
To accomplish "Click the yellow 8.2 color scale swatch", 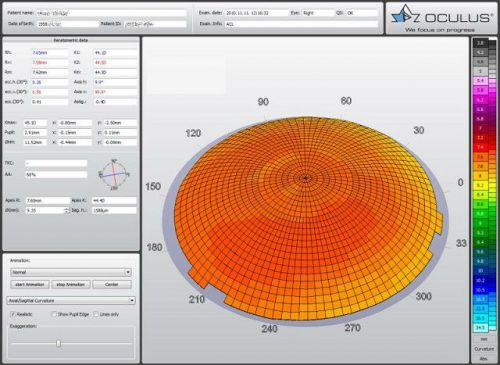I will [480, 185].
